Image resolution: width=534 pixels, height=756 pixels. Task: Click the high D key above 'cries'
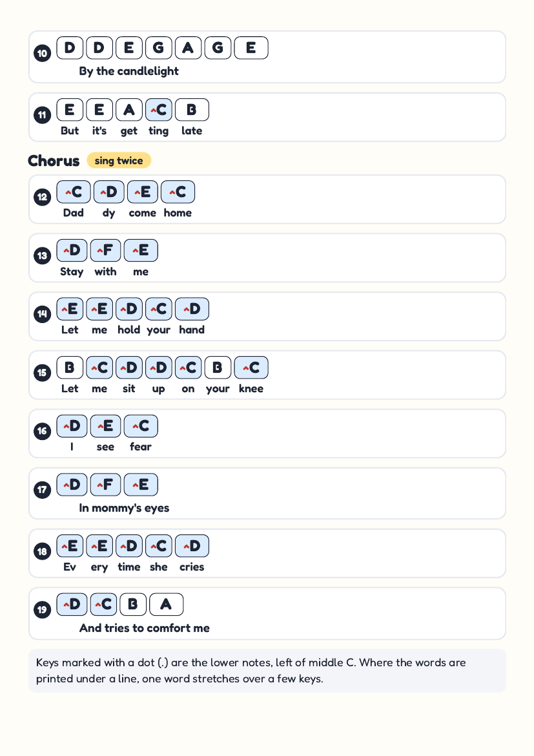192,546
